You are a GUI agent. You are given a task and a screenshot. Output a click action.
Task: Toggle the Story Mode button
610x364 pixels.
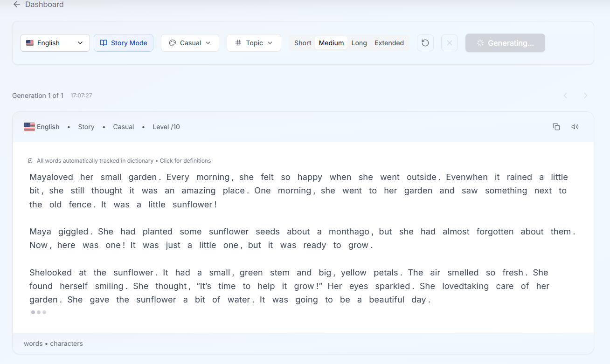tap(124, 43)
